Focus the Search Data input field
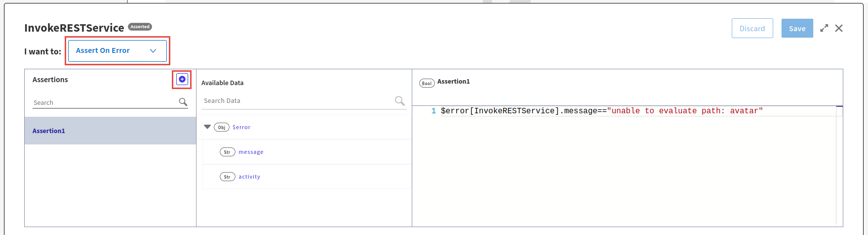The height and width of the screenshot is (235, 868). pyautogui.click(x=296, y=100)
